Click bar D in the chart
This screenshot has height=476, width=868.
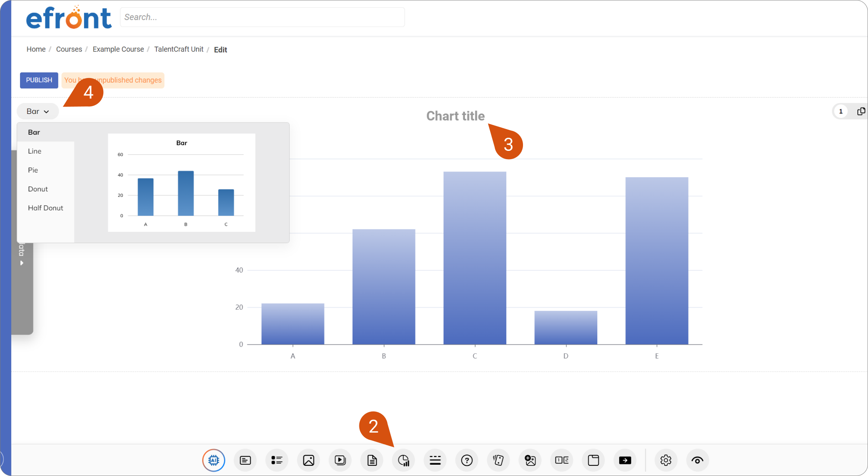coord(566,327)
